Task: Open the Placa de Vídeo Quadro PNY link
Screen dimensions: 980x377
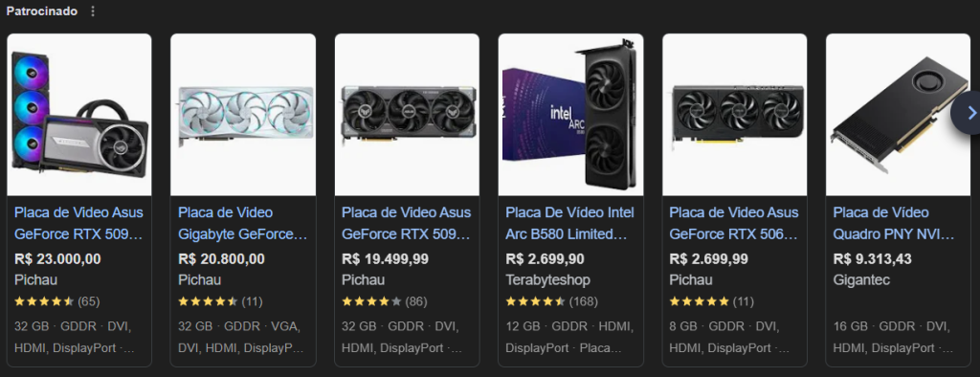Action: click(x=894, y=223)
